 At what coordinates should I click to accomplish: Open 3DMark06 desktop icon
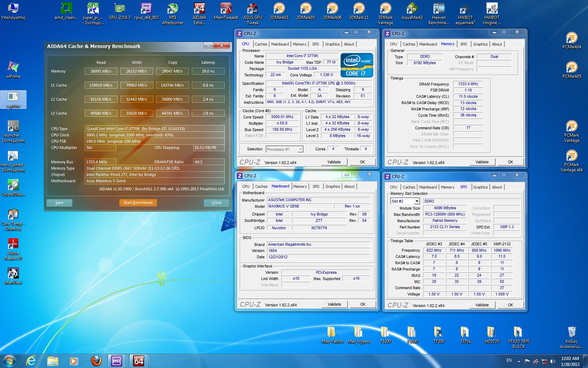pos(332,11)
